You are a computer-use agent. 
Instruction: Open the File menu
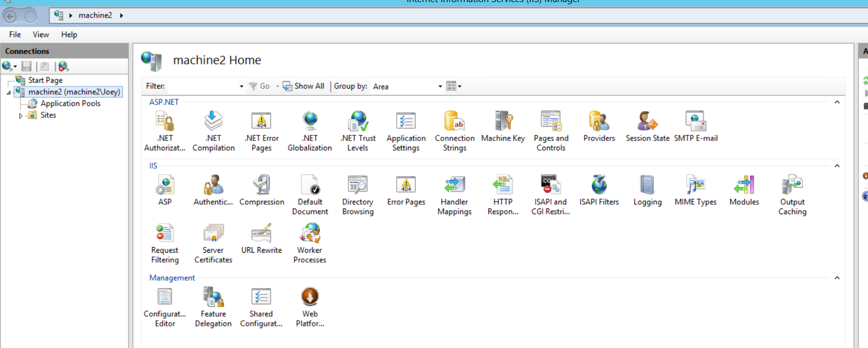point(15,34)
